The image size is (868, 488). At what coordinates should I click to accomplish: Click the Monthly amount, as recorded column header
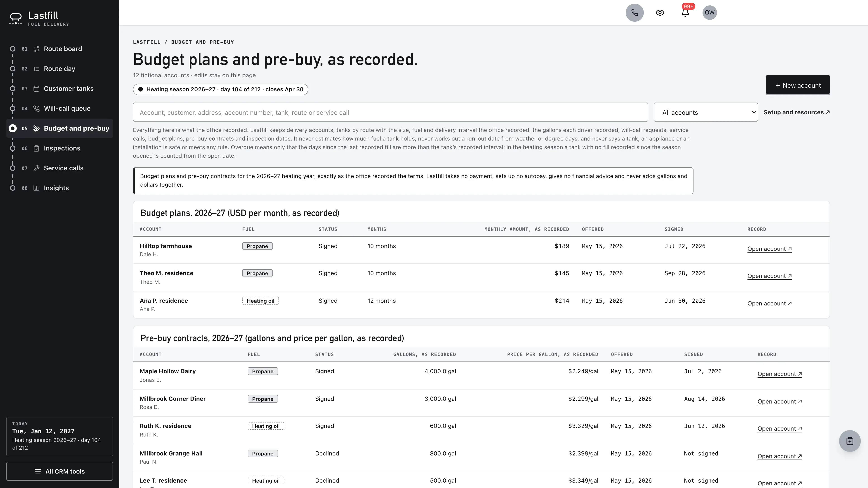coord(526,229)
